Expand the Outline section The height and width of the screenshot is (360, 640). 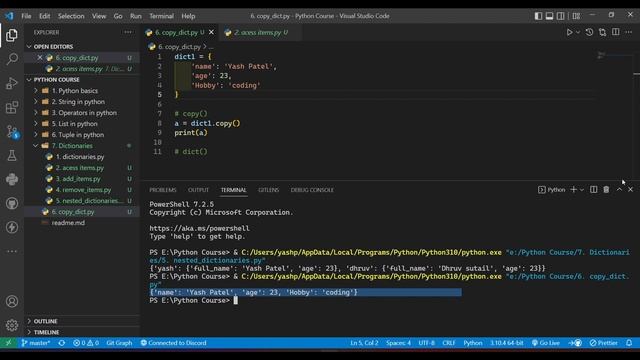[29, 321]
